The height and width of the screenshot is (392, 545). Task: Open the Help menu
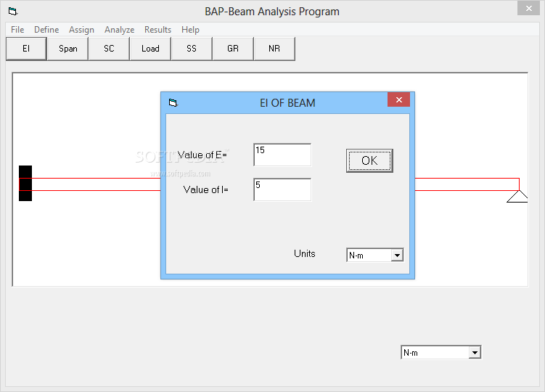[190, 30]
